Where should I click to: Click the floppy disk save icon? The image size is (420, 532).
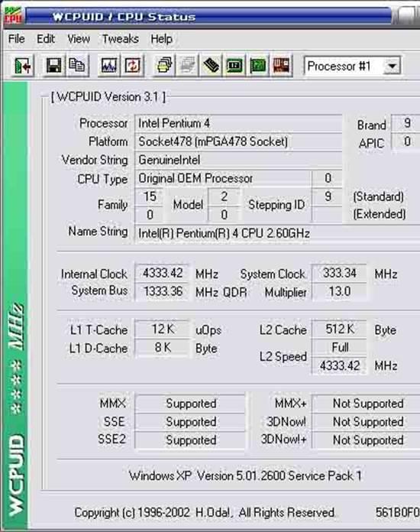pos(54,65)
